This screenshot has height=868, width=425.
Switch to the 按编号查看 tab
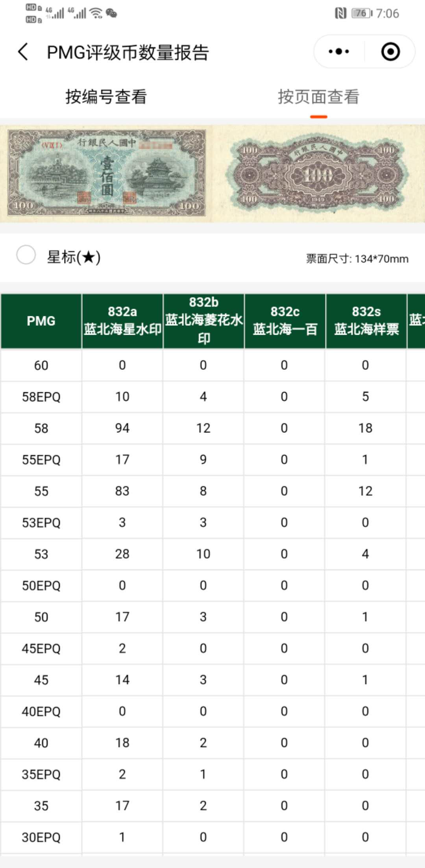(105, 98)
